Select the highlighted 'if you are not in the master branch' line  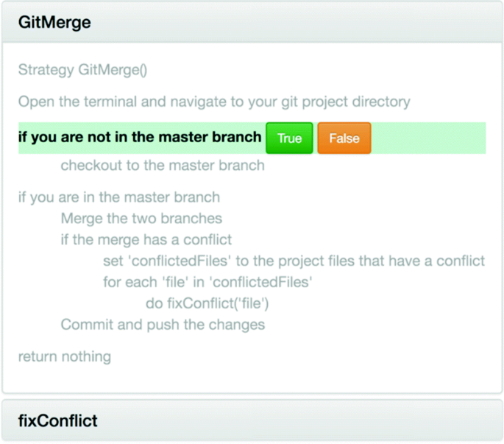140,137
